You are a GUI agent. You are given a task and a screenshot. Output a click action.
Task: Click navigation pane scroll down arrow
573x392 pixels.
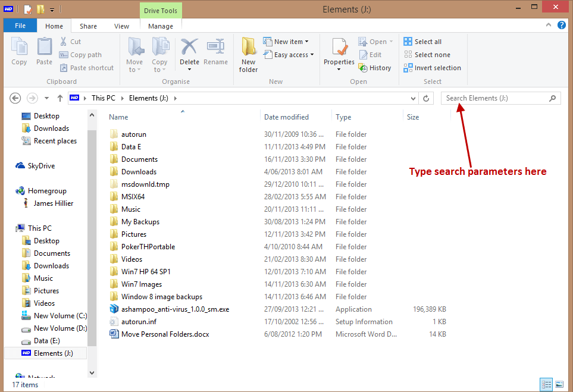coord(92,373)
